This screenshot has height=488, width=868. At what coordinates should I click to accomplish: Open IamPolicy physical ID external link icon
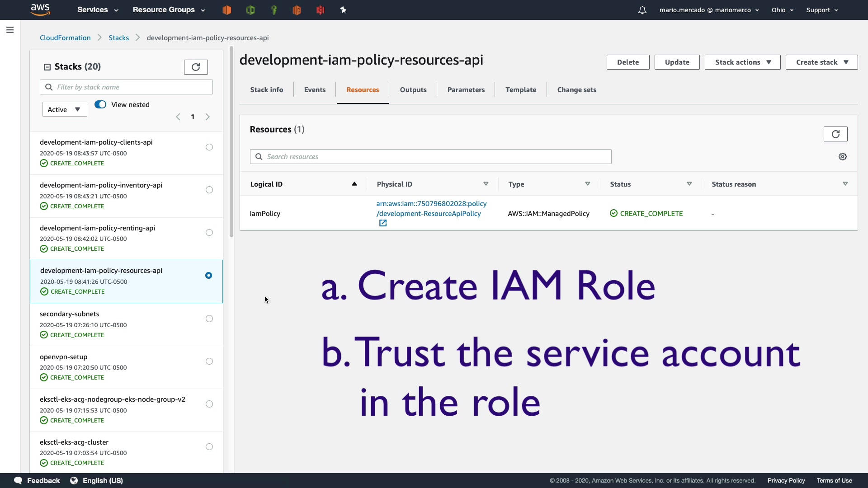point(383,223)
